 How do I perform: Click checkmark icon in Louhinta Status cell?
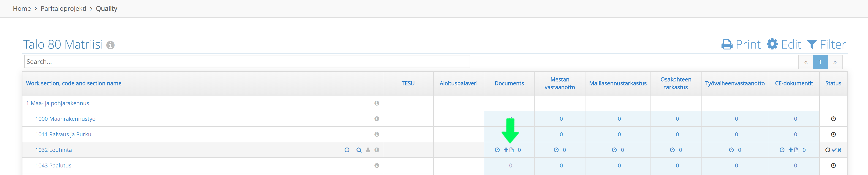834,150
